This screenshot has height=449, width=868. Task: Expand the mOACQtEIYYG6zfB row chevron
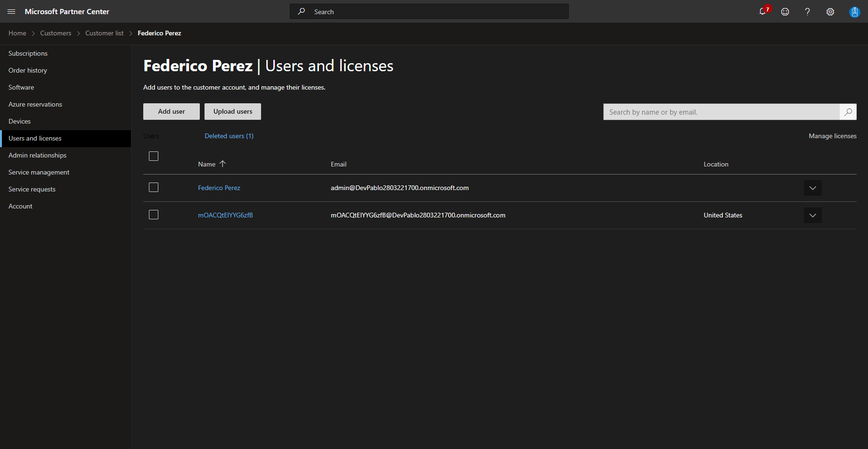[x=813, y=215]
